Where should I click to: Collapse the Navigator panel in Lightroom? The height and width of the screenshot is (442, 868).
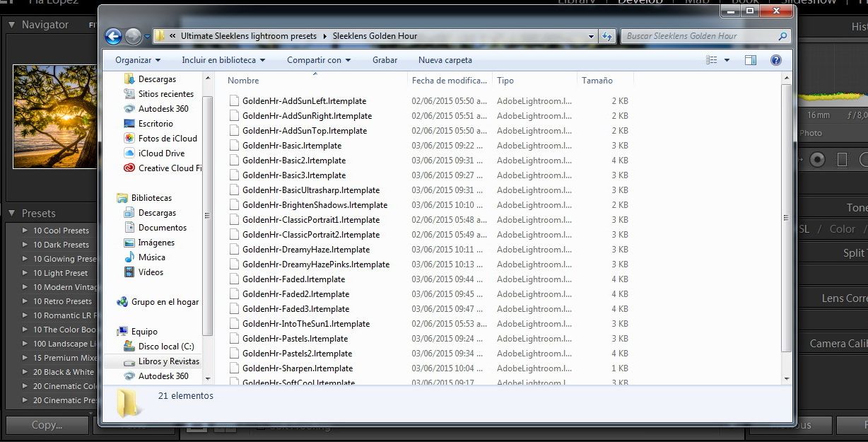12,25
